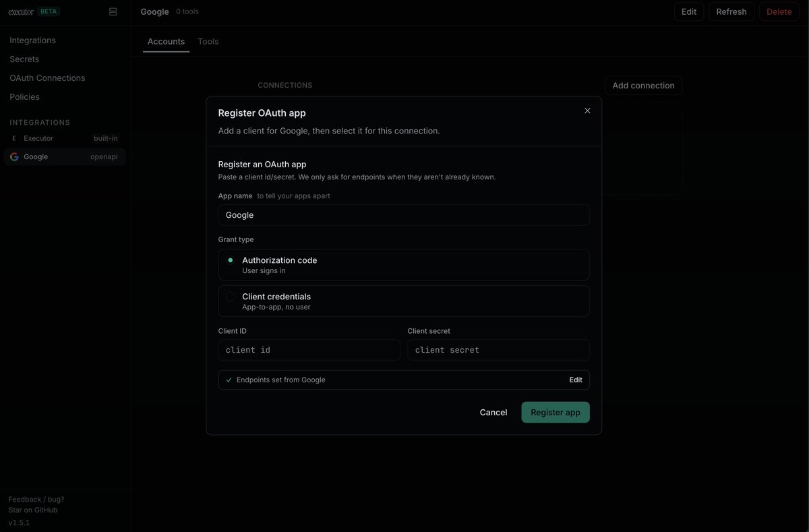Open the Feedback / bug? link

(36, 500)
